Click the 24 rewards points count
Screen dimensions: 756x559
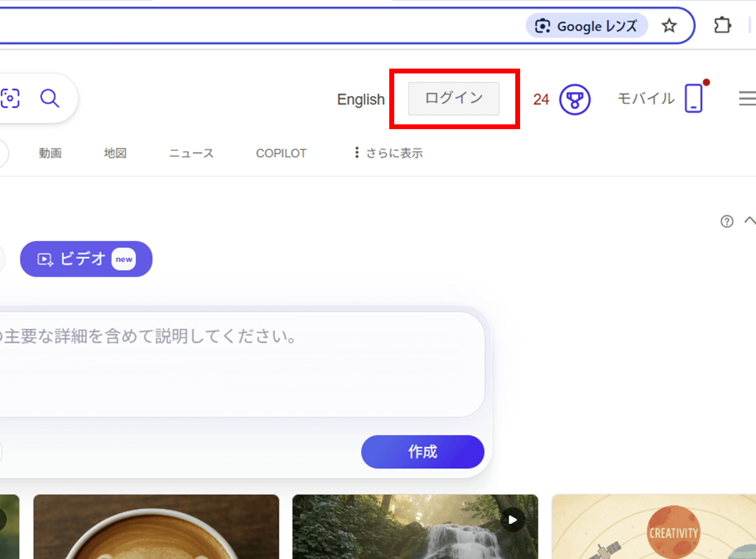(x=541, y=100)
